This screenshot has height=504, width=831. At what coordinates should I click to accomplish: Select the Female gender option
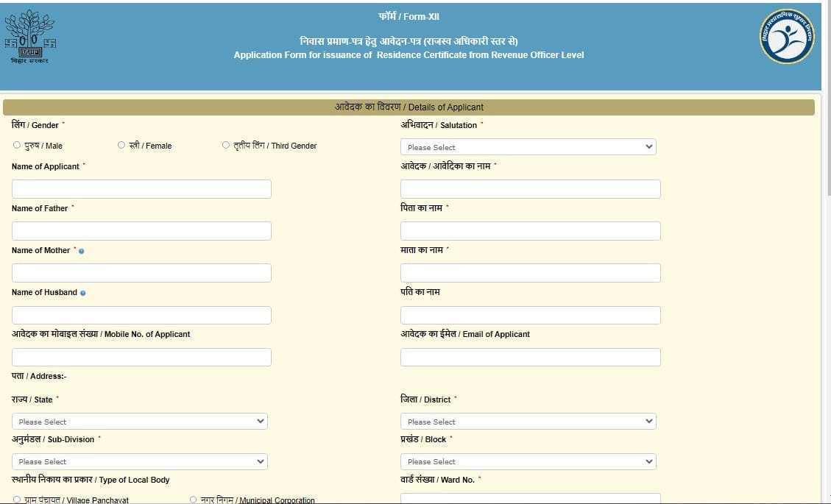pyautogui.click(x=121, y=145)
